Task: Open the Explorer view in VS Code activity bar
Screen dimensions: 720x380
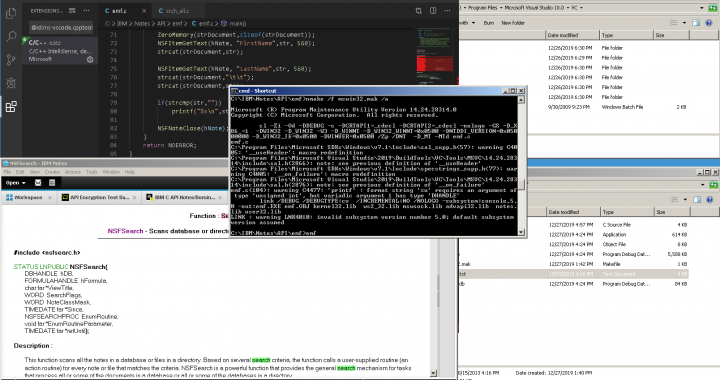Action: point(11,13)
